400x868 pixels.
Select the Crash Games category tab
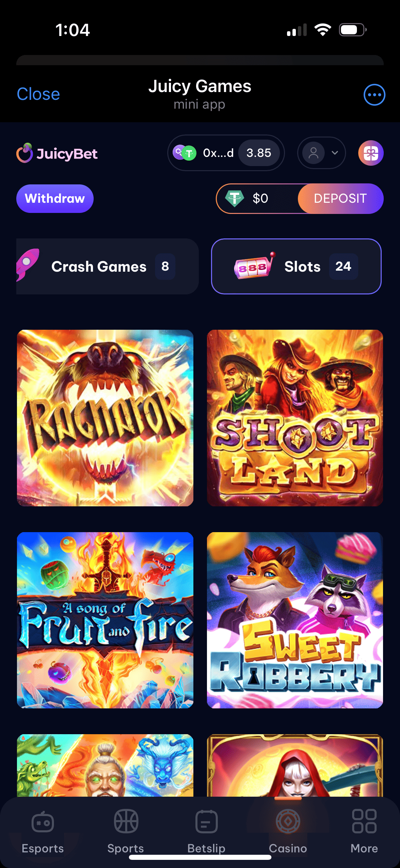(x=107, y=267)
